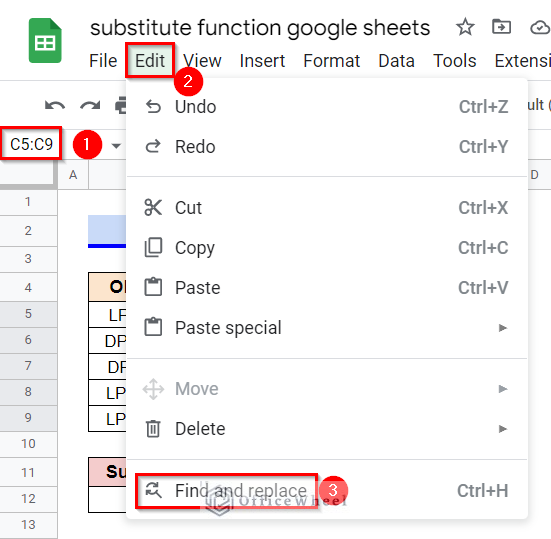Select row 12 header
The image size is (551, 539).
(x=28, y=499)
